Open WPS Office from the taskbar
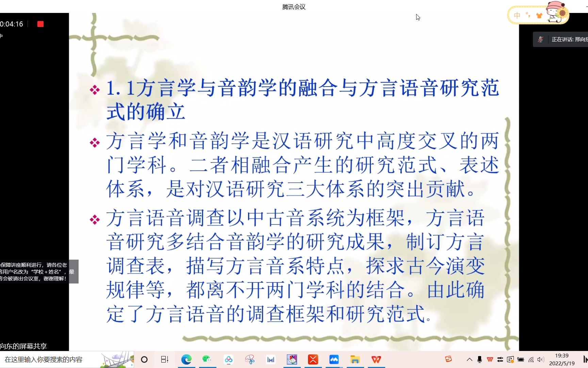This screenshot has width=588, height=368. 376,359
